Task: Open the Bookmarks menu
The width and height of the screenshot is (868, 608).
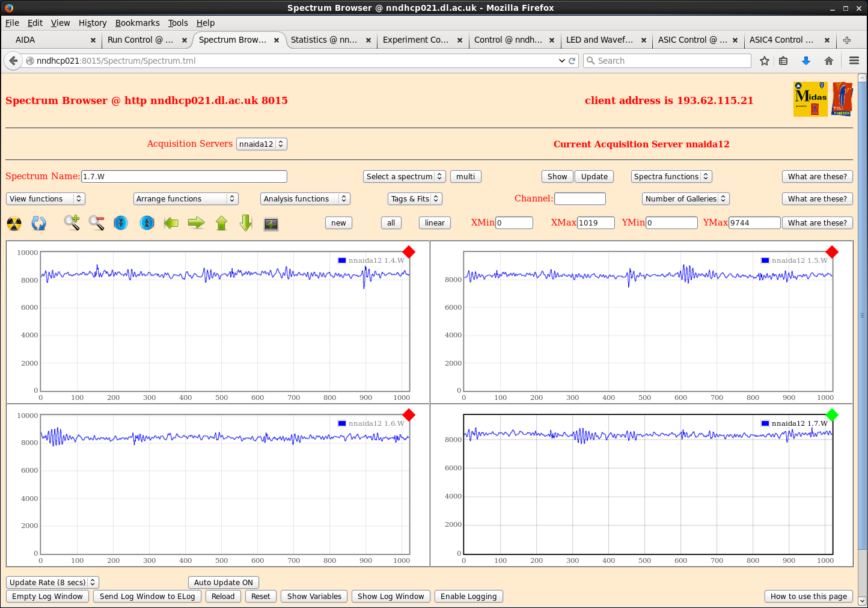Action: coord(137,23)
